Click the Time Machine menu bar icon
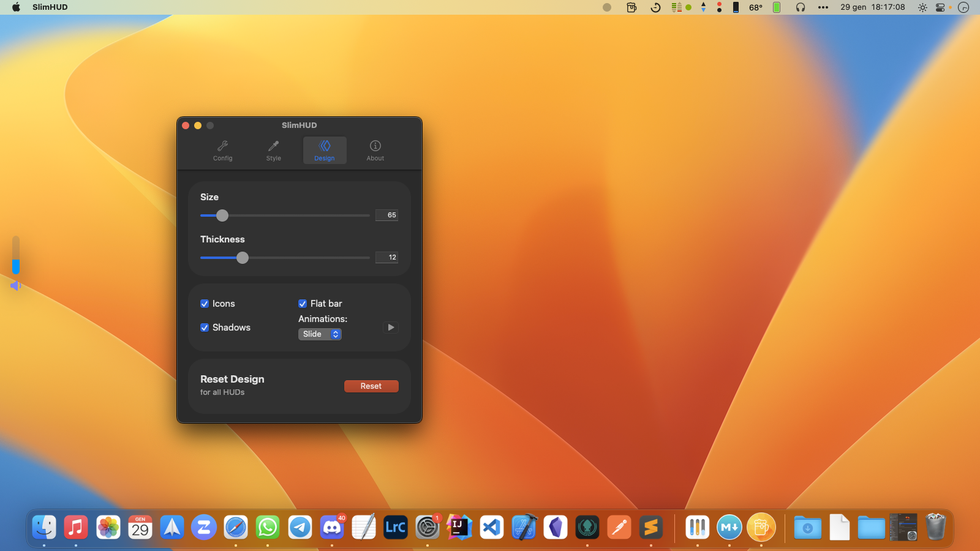 click(x=655, y=7)
